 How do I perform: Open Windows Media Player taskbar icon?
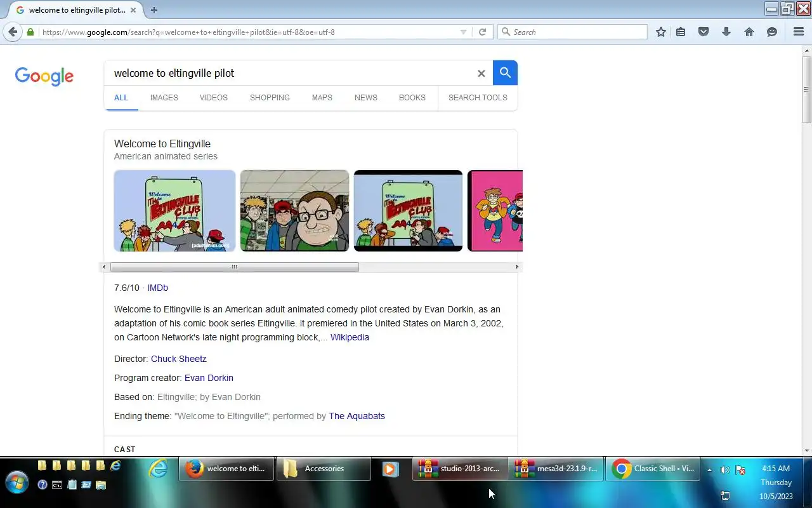[390, 469]
